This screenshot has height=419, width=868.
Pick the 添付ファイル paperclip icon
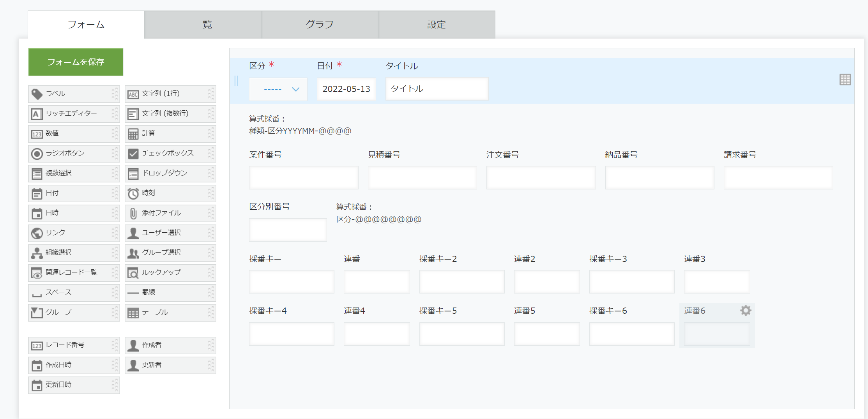pos(133,213)
